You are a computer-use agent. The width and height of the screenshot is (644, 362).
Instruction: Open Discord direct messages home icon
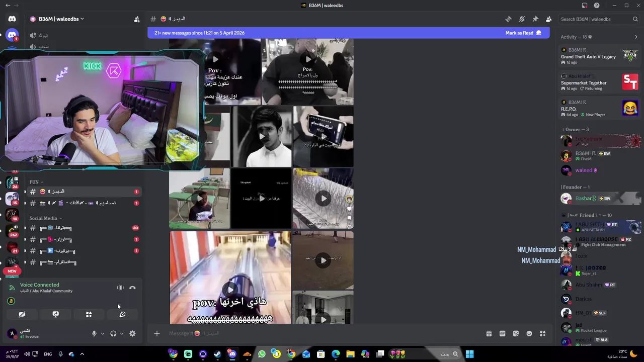12,19
